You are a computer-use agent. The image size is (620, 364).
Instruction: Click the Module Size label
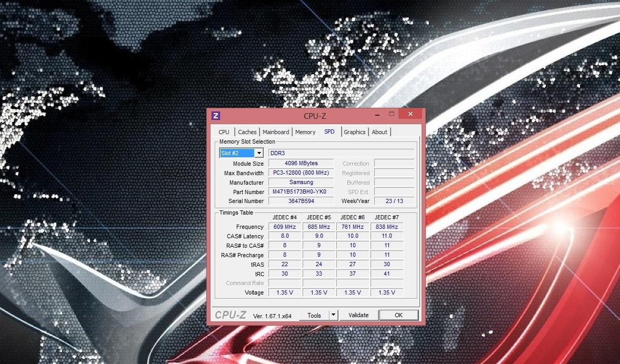click(x=248, y=164)
